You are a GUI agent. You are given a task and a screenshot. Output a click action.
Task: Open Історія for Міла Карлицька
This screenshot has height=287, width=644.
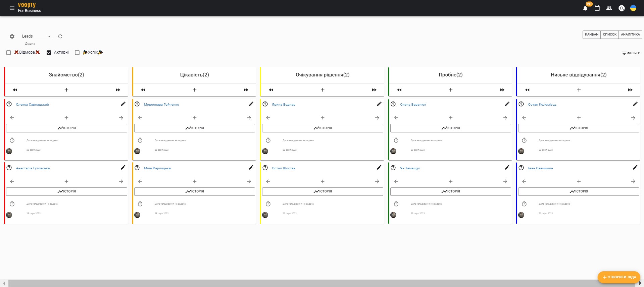(195, 191)
